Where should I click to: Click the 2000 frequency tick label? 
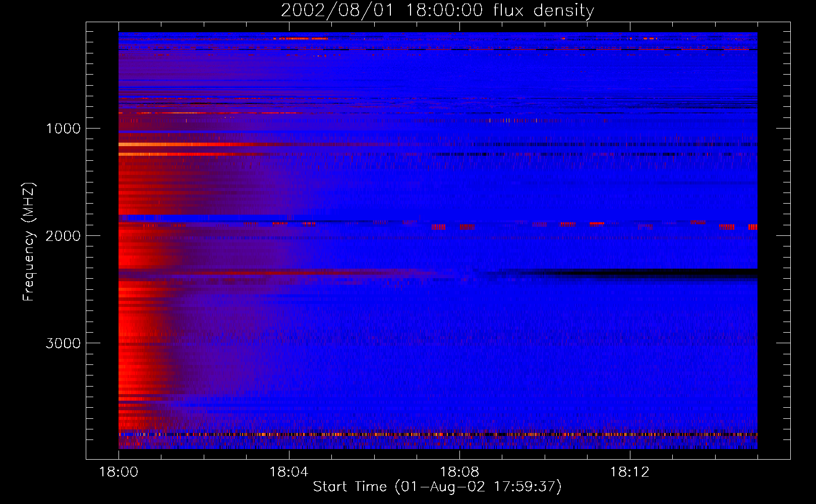[63, 236]
